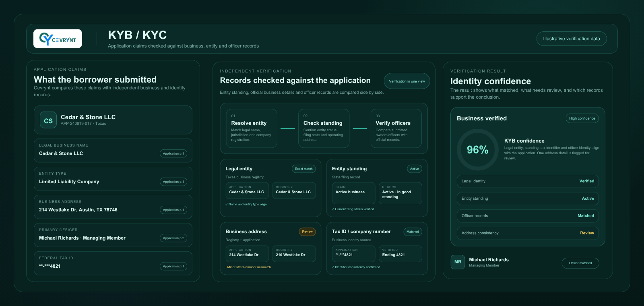This screenshot has width=644, height=306.
Task: Open the Illustrative verification data pill
Action: point(572,39)
